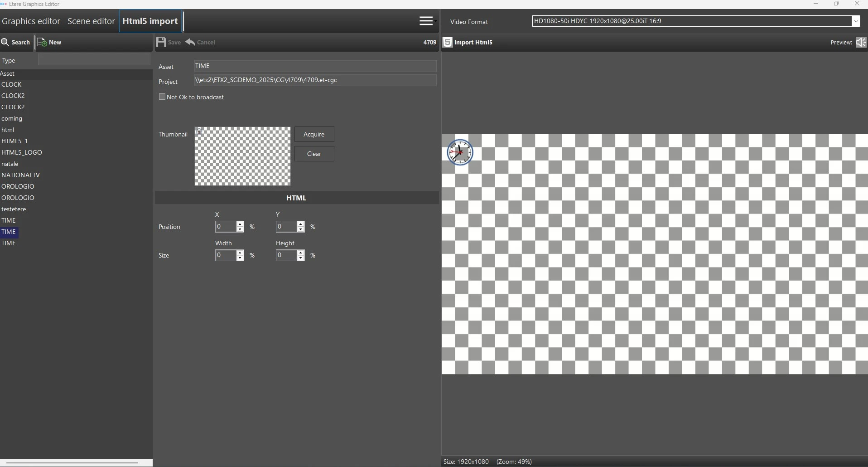Click the clock graphic in preview
The height and width of the screenshot is (467, 868).
pos(460,152)
